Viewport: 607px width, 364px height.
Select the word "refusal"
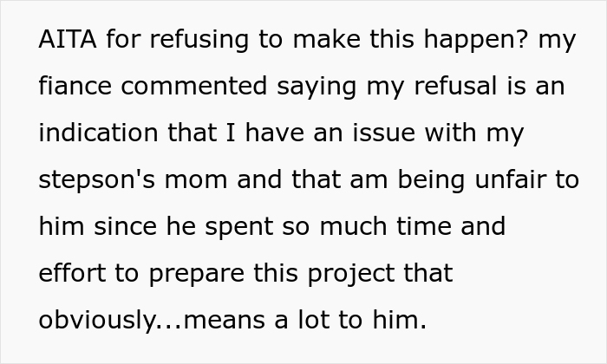(x=455, y=86)
